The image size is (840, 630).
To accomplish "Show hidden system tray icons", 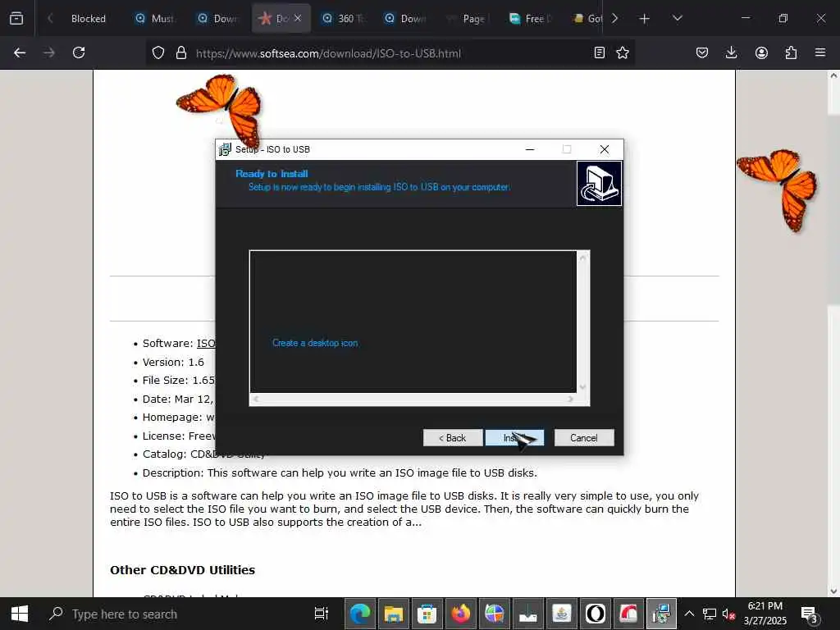I will pos(689,614).
